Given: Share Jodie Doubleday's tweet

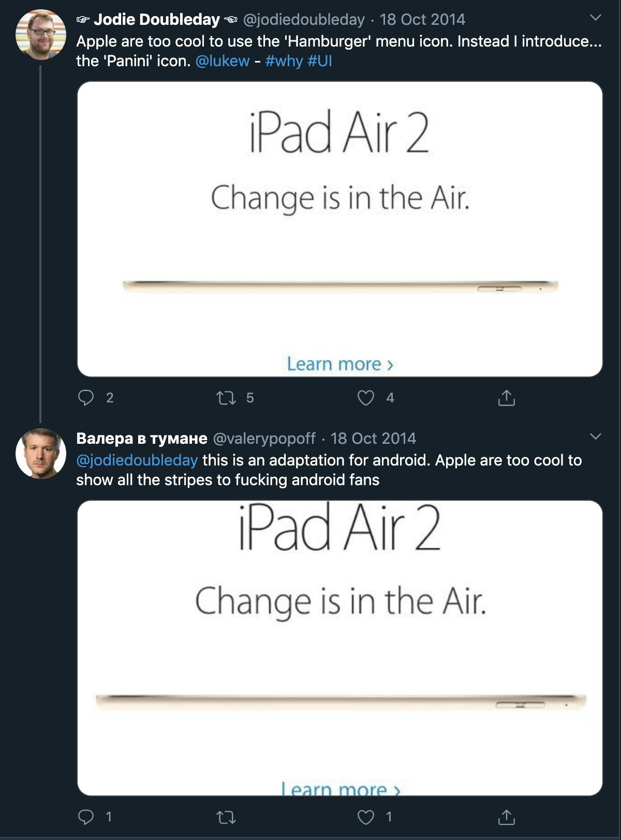Looking at the screenshot, I should tap(507, 398).
